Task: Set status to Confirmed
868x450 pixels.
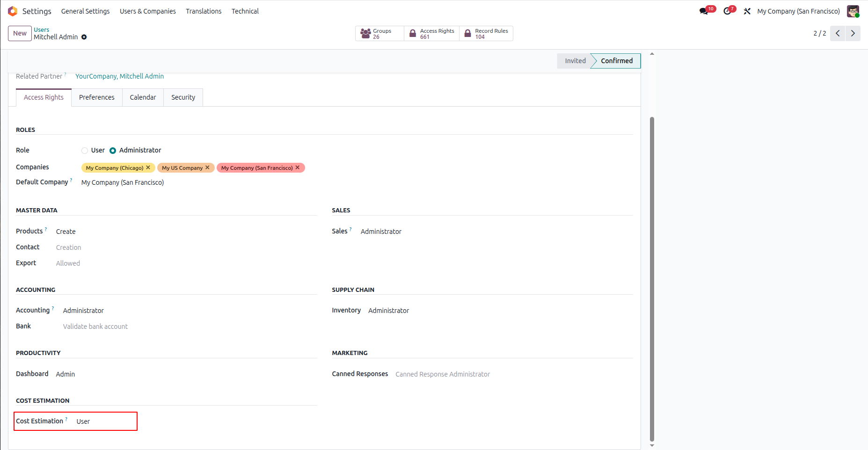Action: [617, 61]
